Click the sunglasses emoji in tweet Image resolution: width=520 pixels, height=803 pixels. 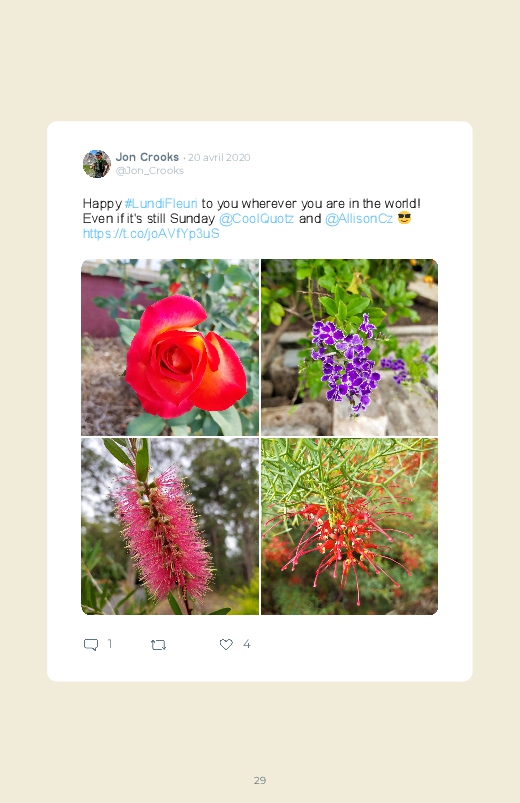[404, 218]
